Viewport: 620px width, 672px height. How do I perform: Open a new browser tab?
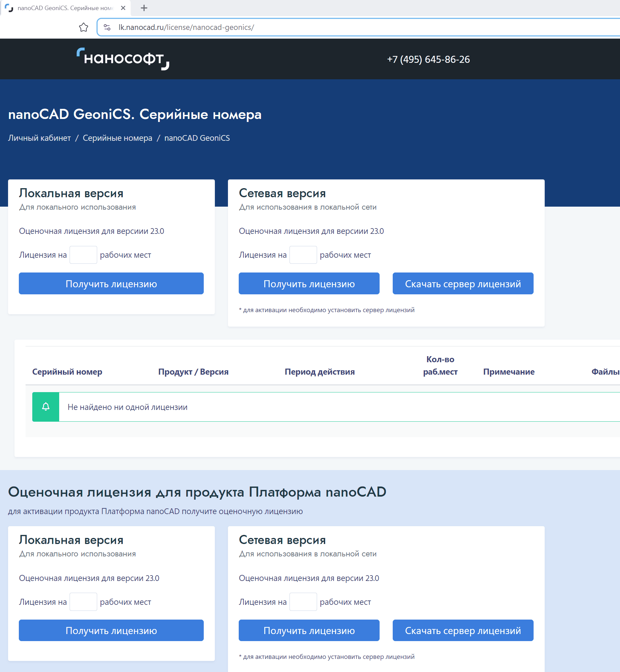(144, 8)
